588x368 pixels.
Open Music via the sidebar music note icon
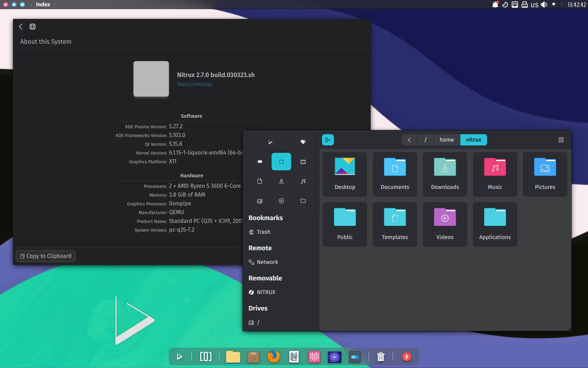(x=303, y=181)
